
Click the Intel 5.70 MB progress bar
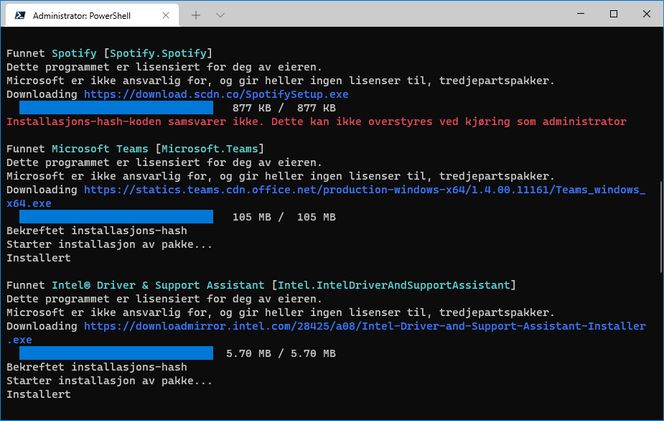point(116,353)
